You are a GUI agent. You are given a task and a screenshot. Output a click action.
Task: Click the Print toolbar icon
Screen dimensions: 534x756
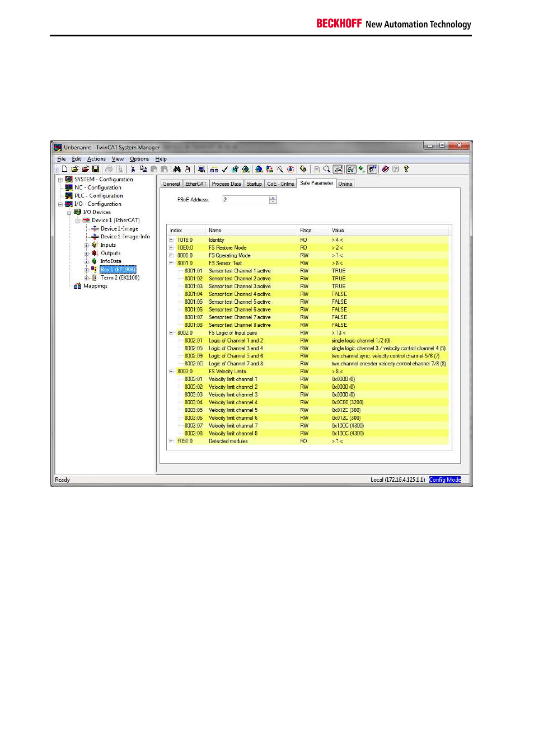(x=109, y=169)
